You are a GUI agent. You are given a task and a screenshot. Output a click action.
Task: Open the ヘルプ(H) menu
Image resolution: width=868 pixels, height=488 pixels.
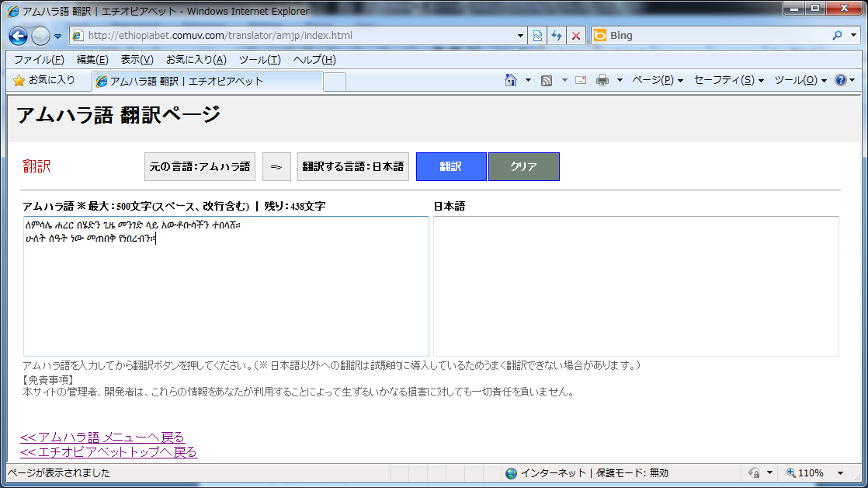point(314,60)
